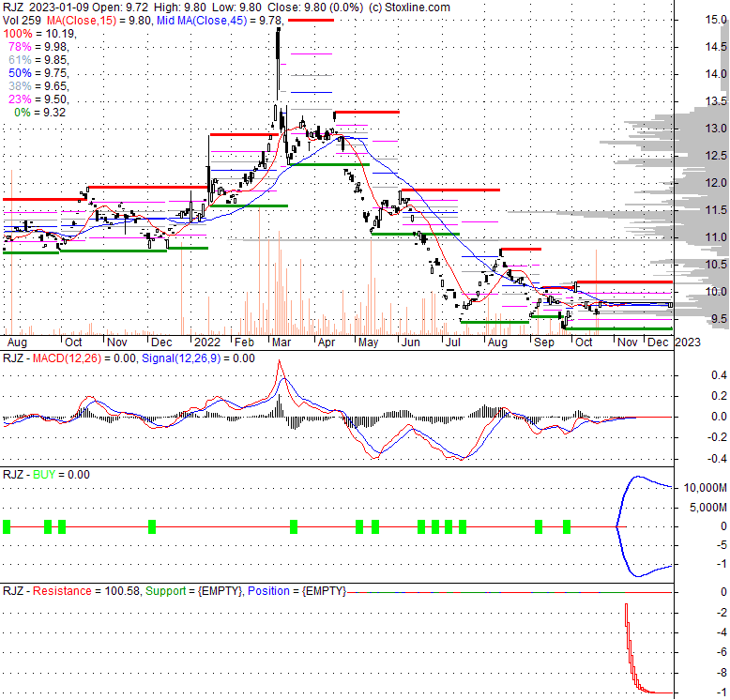Viewport: 730px width, 700px height.
Task: Click the red resistance line at 11.9 level
Action: tap(147, 188)
